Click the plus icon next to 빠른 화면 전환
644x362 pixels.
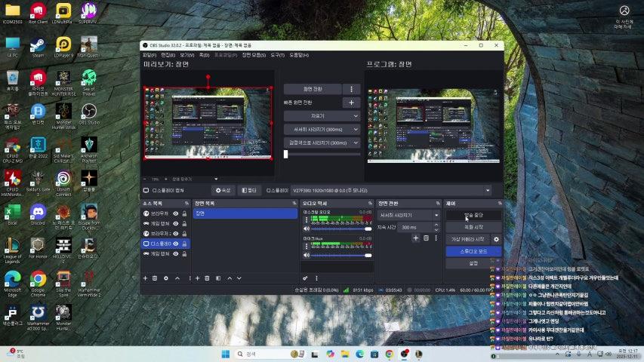click(350, 103)
